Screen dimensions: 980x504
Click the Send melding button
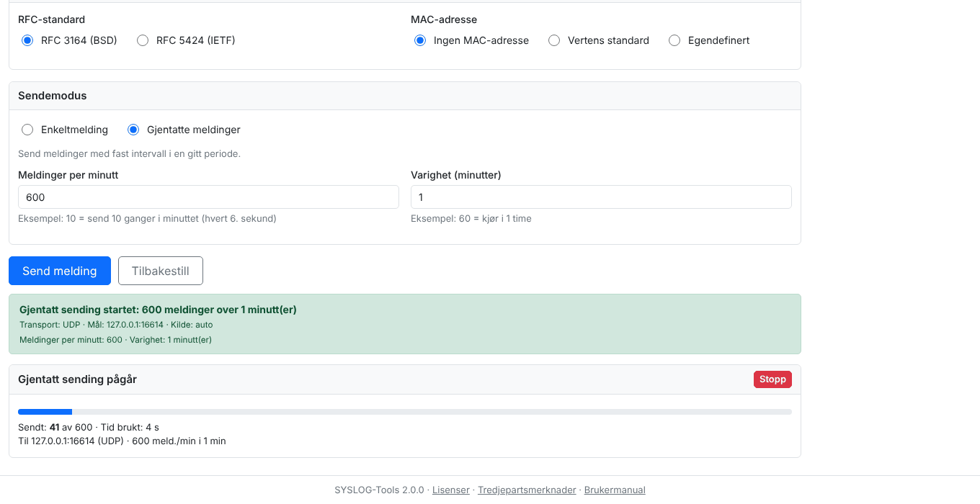point(60,271)
